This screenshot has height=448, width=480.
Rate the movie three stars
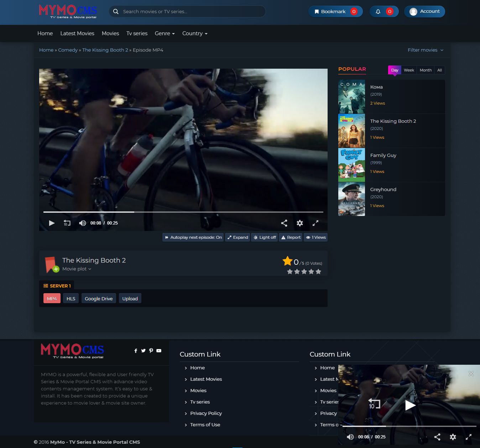(304, 272)
